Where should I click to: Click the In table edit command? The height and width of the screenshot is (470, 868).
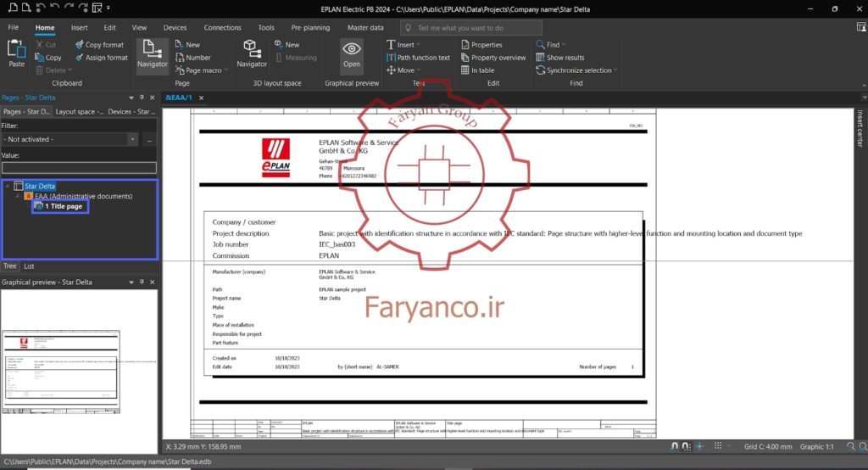(x=478, y=70)
